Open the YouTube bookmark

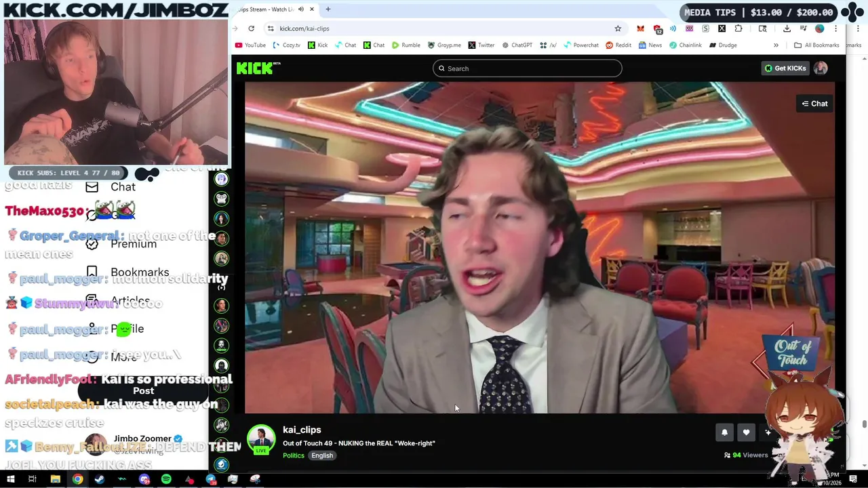[250, 45]
